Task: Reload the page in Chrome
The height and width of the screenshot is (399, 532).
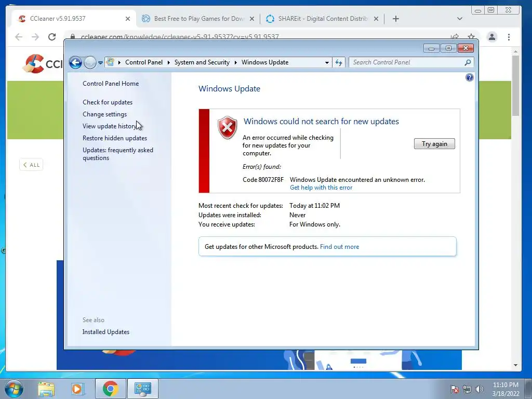Action: pos(52,37)
